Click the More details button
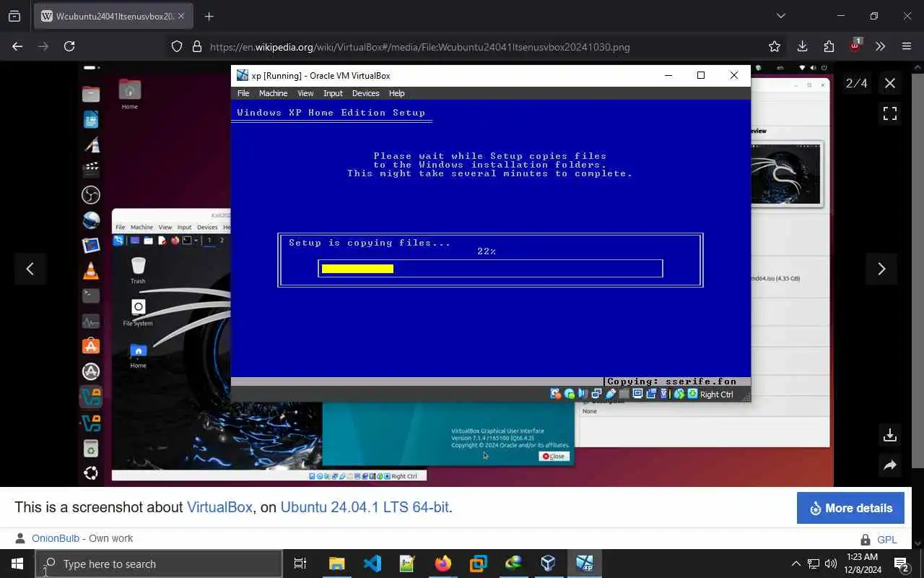Viewport: 924px width, 578px height. (x=850, y=508)
